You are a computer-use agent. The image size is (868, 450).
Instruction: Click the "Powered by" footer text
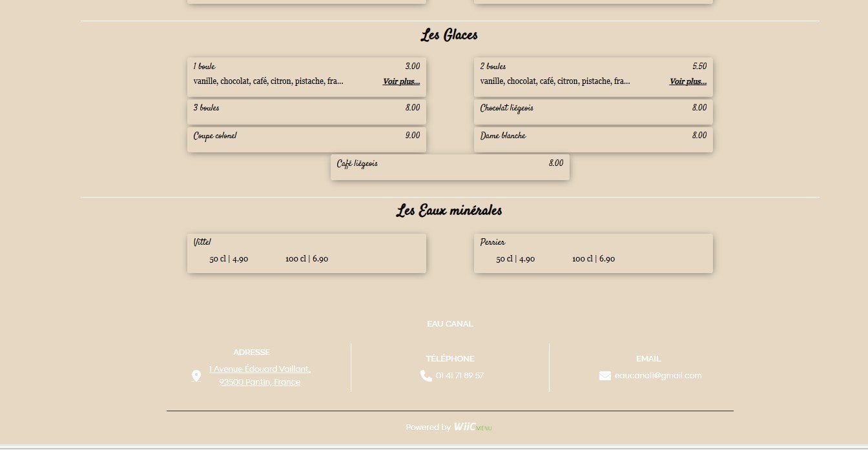(x=428, y=427)
